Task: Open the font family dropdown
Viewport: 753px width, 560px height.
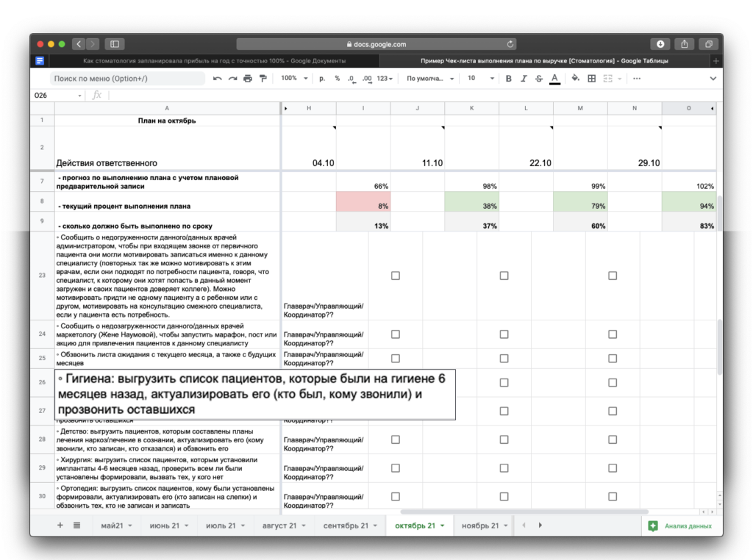Action: coord(426,79)
